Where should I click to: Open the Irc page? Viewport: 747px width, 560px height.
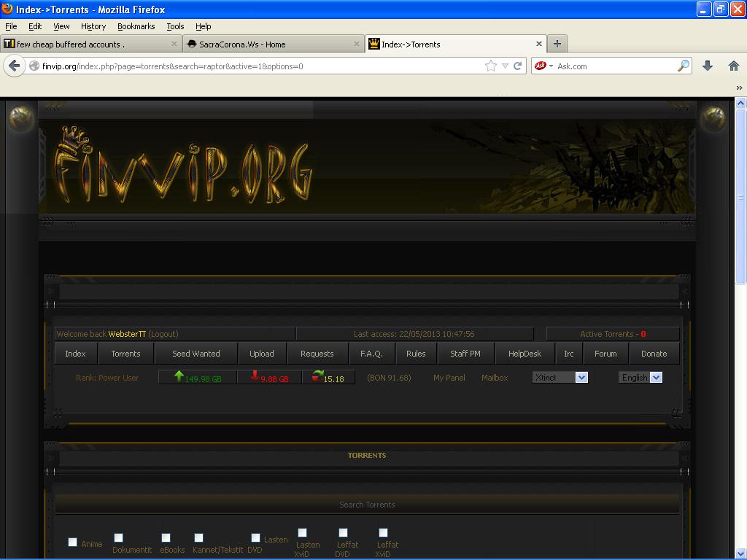[x=569, y=354]
